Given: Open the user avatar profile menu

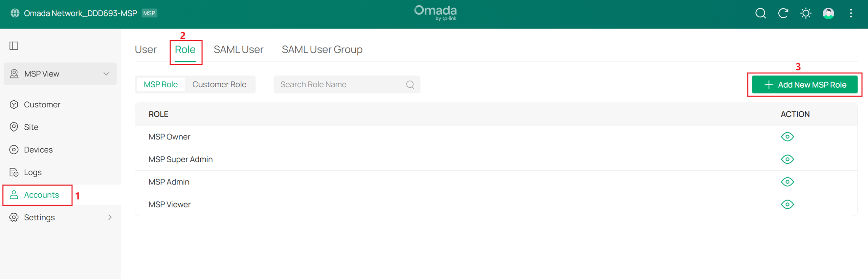Looking at the screenshot, I should [x=828, y=13].
